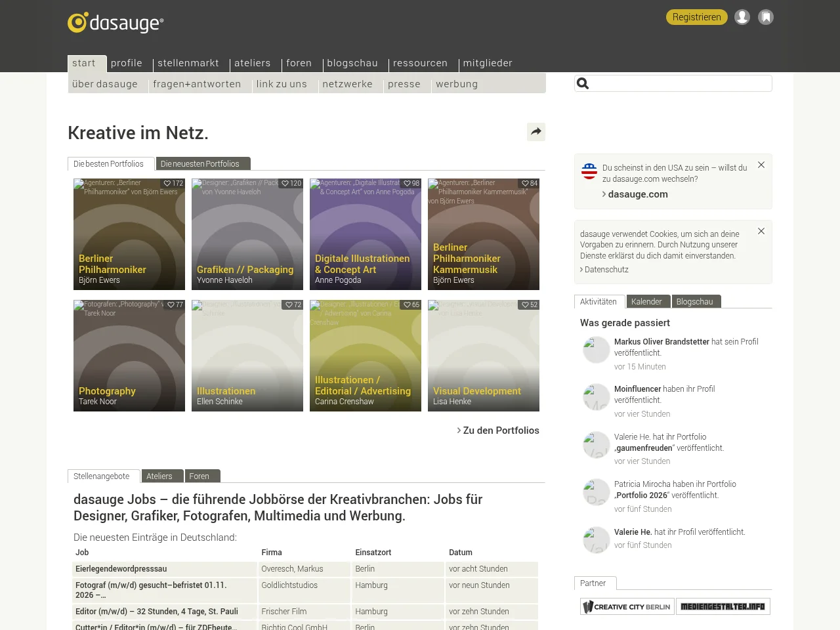
Task: Switch to the Ateliers tab
Action: coord(162,476)
